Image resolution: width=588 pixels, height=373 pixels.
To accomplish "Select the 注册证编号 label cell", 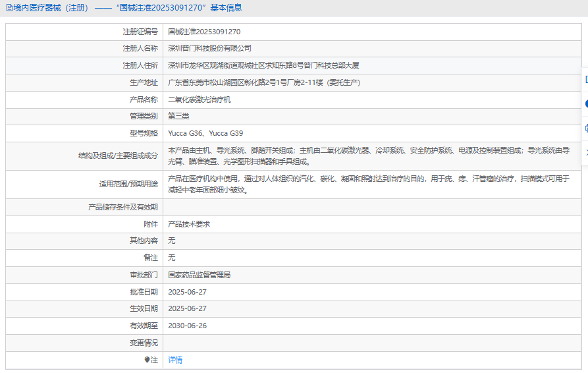I will pos(84,32).
